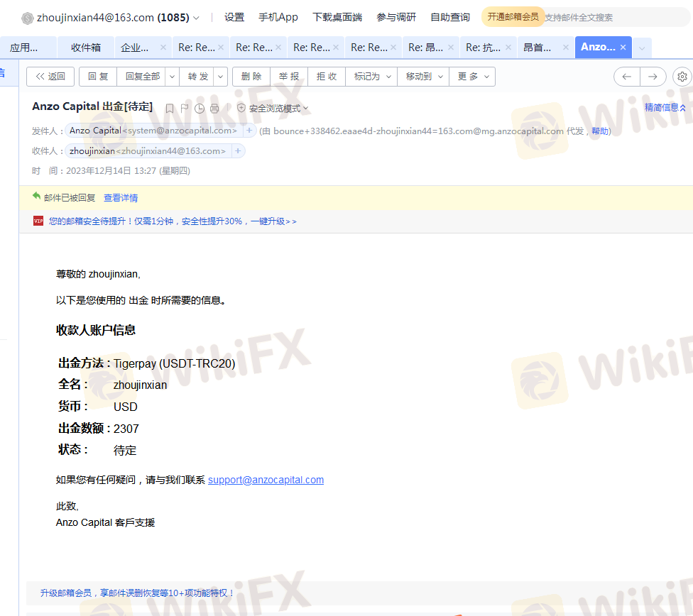This screenshot has width=693, height=616.
Task: Click the bookmark icon next to the subject
Action: (169, 109)
